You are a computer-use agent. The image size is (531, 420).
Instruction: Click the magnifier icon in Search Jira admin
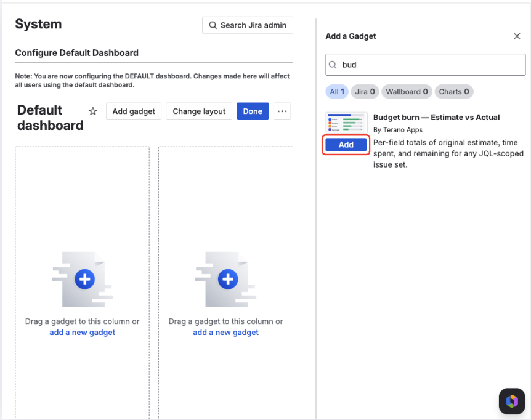pos(213,25)
